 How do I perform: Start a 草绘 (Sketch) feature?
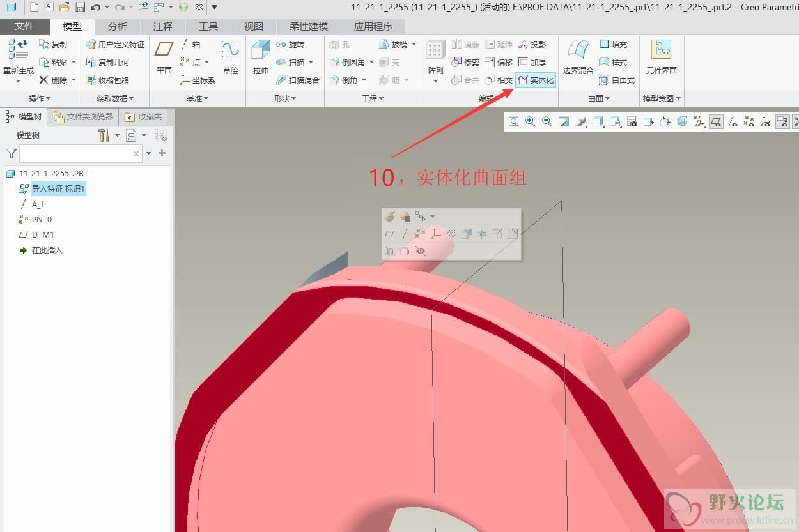tap(230, 57)
